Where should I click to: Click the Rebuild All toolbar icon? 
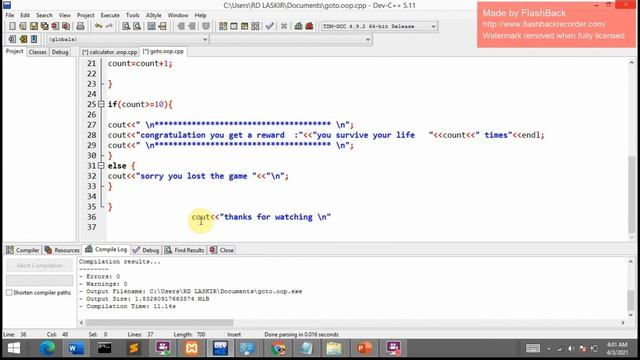pyautogui.click(x=255, y=26)
